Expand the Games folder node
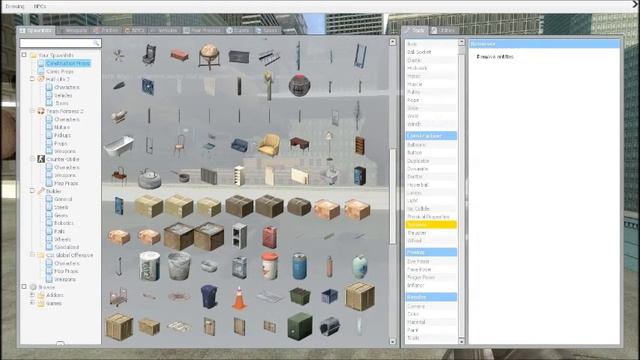The width and height of the screenshot is (640, 360). pyautogui.click(x=32, y=303)
